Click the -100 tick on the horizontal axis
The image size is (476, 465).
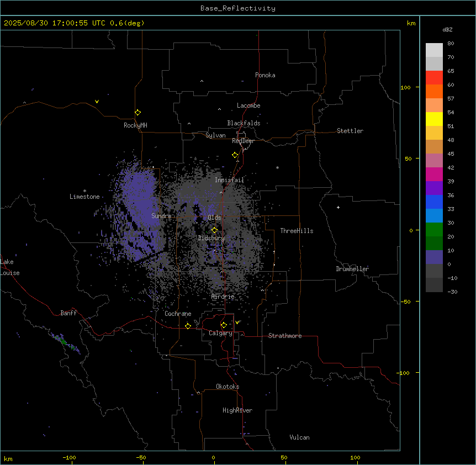(x=69, y=458)
